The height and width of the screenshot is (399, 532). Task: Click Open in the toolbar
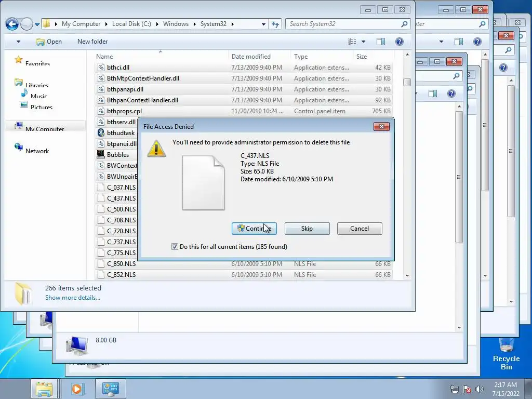click(x=49, y=42)
